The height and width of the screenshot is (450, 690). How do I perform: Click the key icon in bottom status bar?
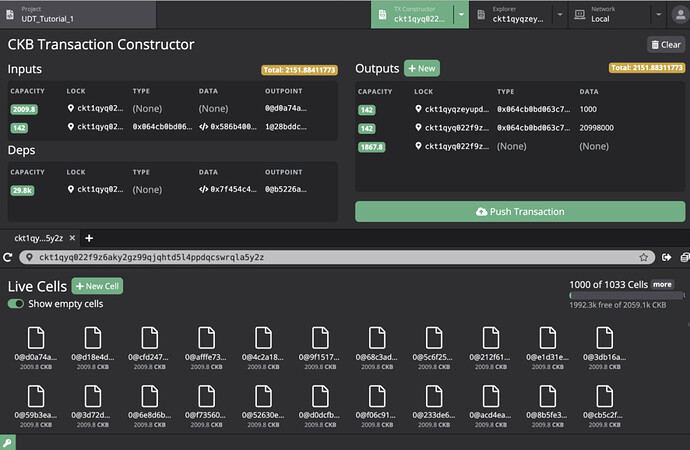(7, 443)
